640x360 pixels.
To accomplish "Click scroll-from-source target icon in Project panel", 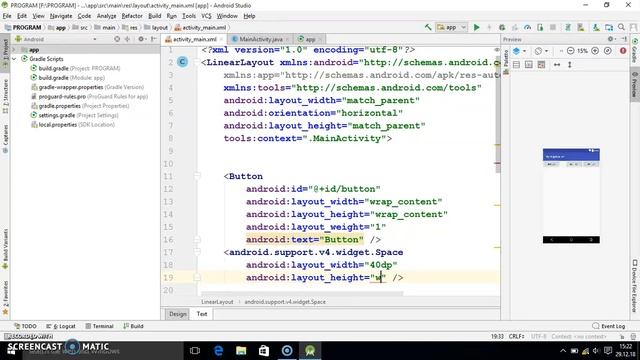I will (x=117, y=39).
